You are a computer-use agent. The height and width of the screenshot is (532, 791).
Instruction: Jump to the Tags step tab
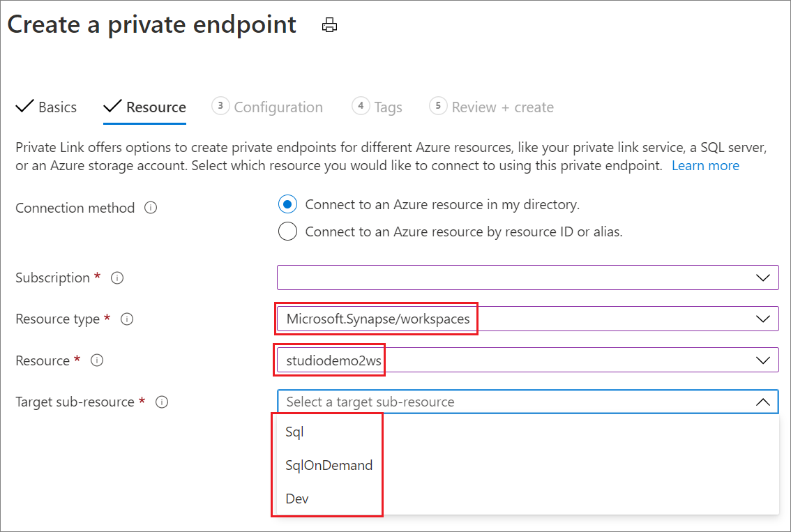tap(377, 107)
